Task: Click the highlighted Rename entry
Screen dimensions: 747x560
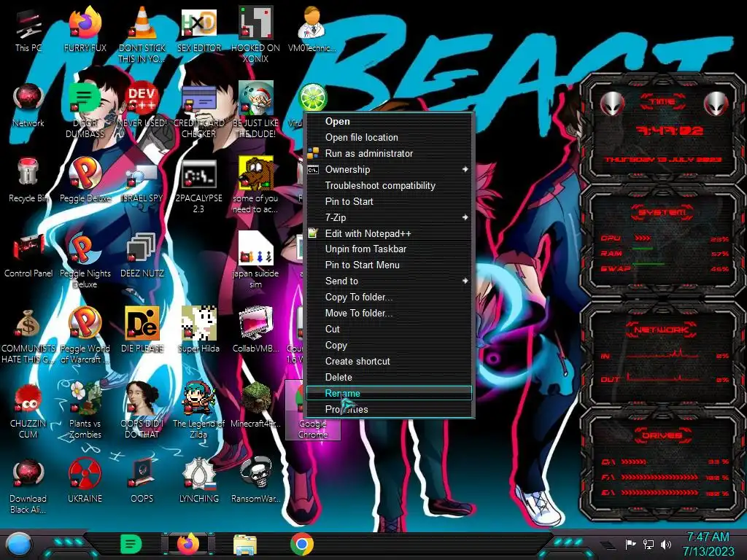Action: [x=390, y=393]
